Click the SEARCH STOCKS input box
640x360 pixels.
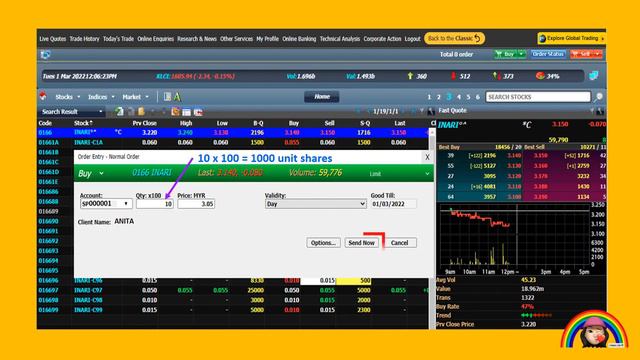[538, 97]
